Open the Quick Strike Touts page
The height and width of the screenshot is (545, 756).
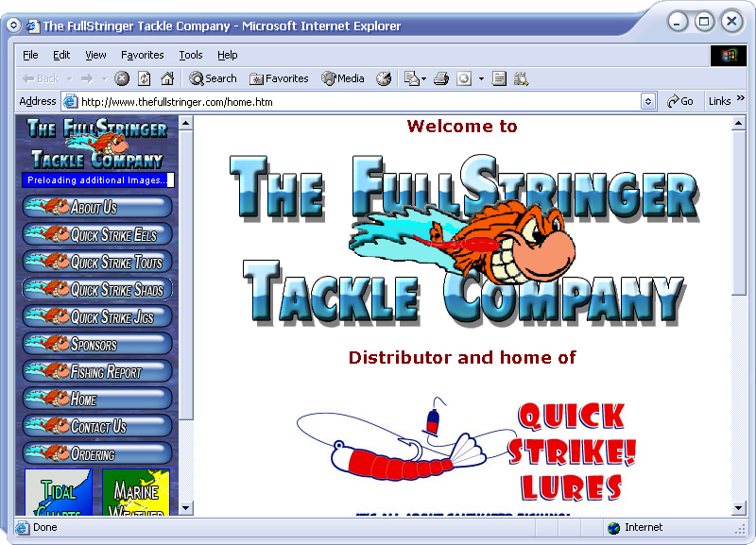[x=97, y=262]
